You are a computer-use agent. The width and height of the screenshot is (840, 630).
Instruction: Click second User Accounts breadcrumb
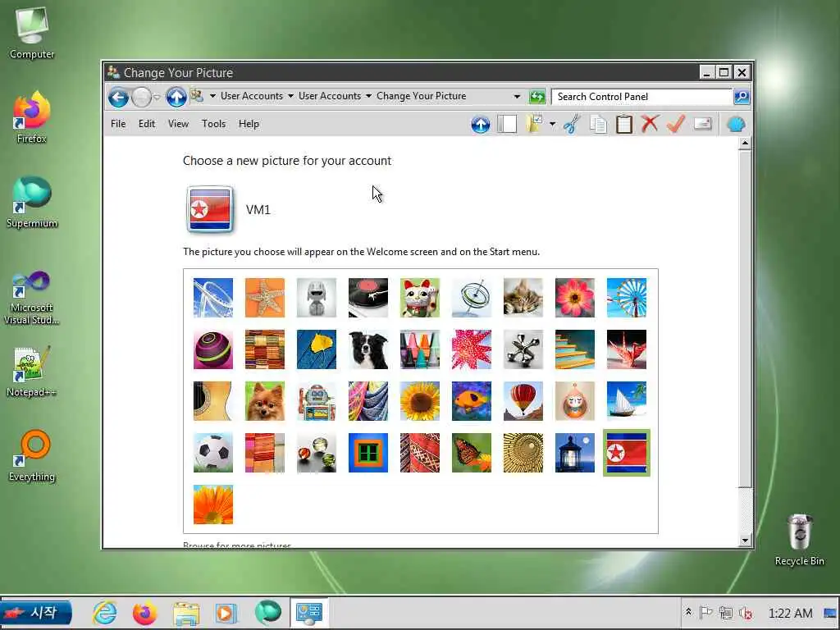[x=330, y=96]
